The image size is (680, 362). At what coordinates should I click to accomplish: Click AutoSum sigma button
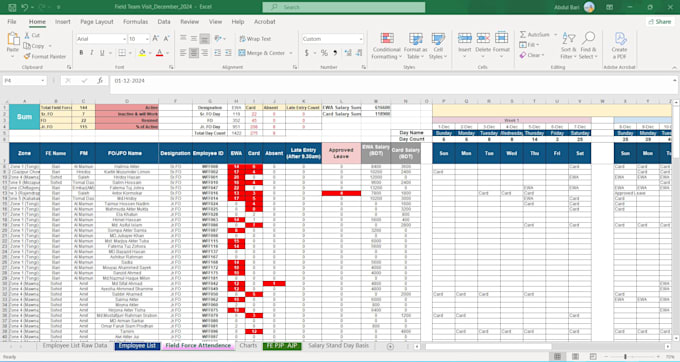(534, 34)
